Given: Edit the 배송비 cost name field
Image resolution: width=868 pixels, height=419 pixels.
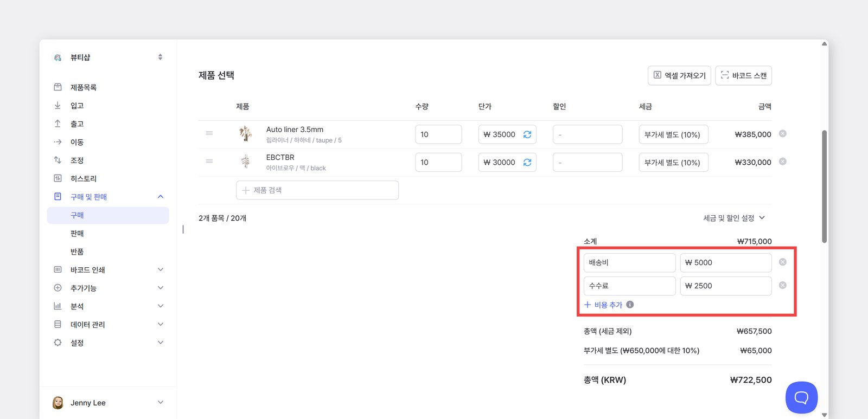Looking at the screenshot, I should point(629,262).
